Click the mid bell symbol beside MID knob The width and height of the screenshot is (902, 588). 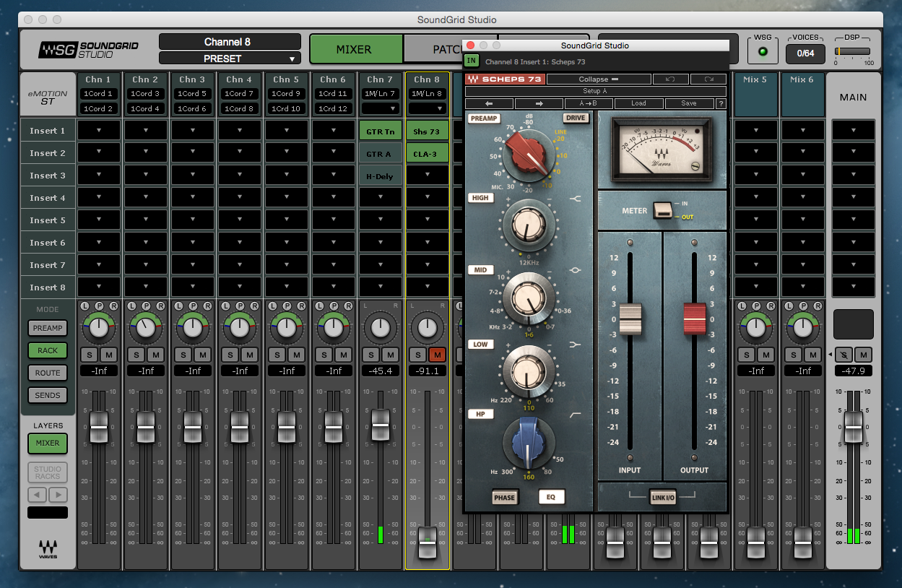point(575,270)
